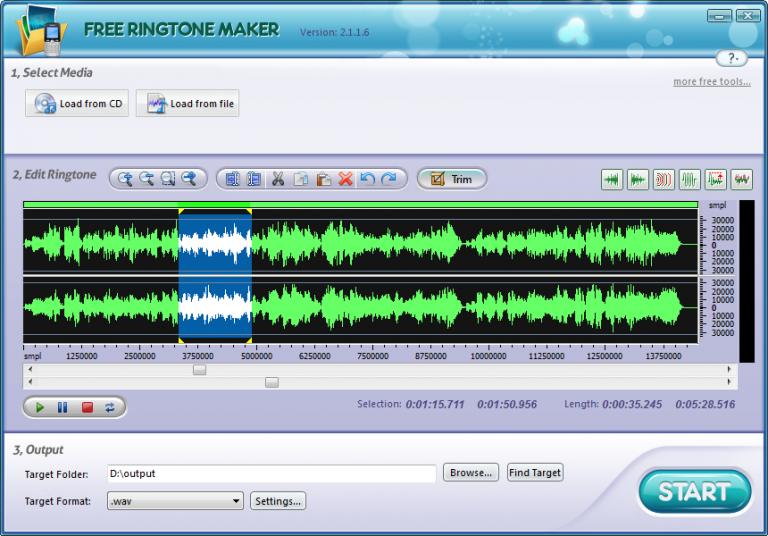
Task: Open format Settings
Action: click(x=278, y=501)
